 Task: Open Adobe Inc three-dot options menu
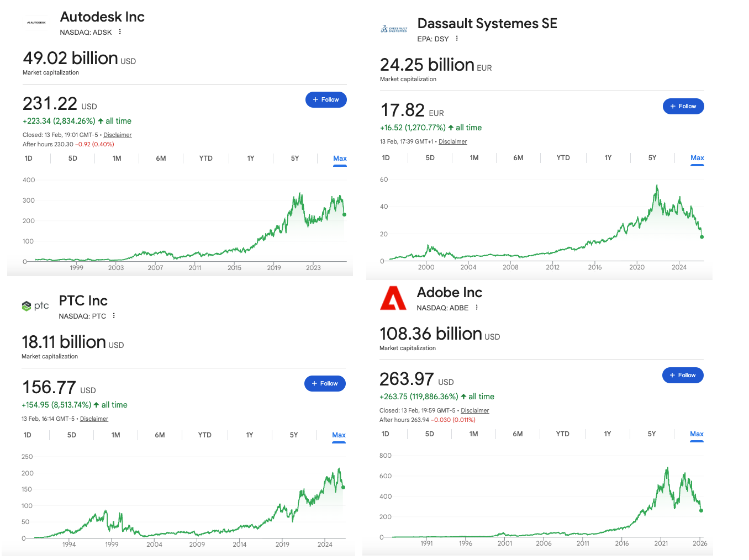point(477,308)
